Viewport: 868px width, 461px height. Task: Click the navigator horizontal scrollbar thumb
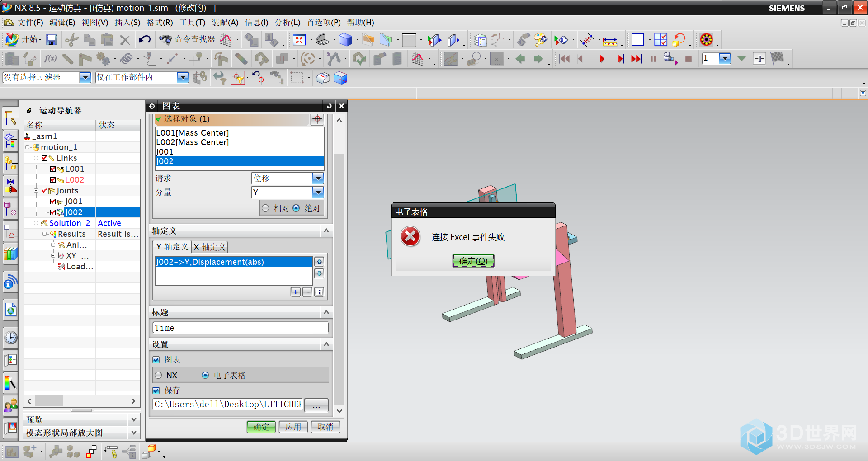point(49,401)
